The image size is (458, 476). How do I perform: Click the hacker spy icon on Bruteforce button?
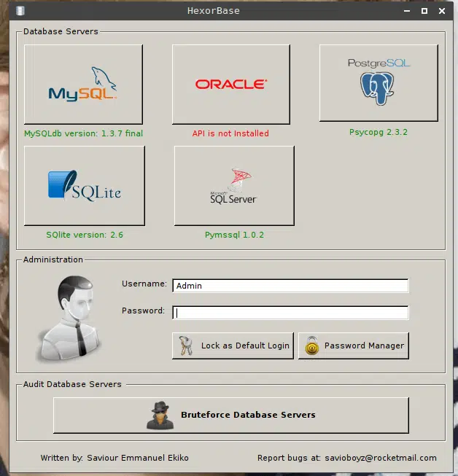pyautogui.click(x=160, y=415)
